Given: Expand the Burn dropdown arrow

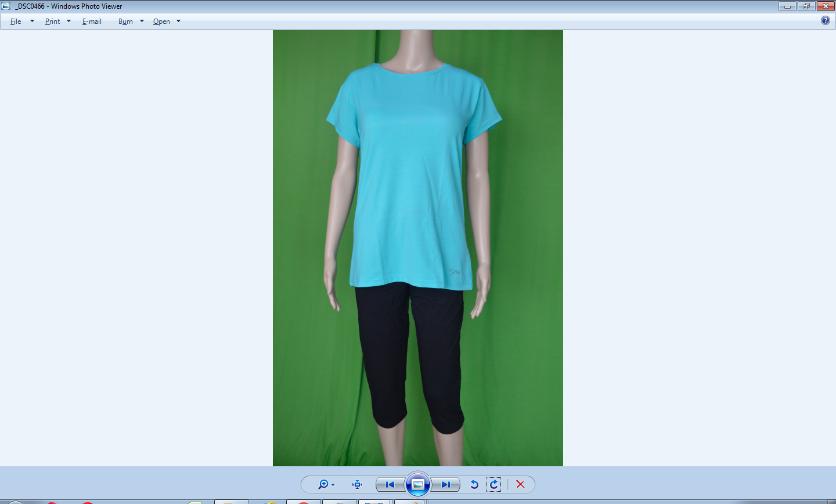Looking at the screenshot, I should [142, 21].
